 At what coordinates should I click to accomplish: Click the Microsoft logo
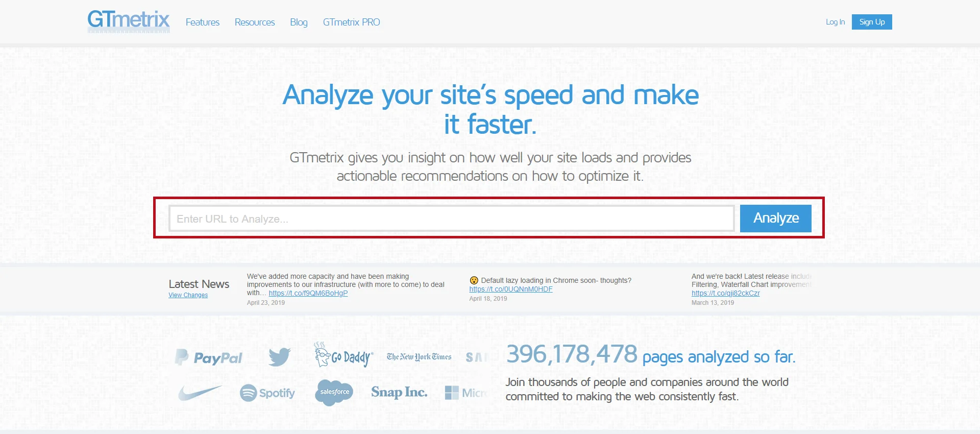465,393
